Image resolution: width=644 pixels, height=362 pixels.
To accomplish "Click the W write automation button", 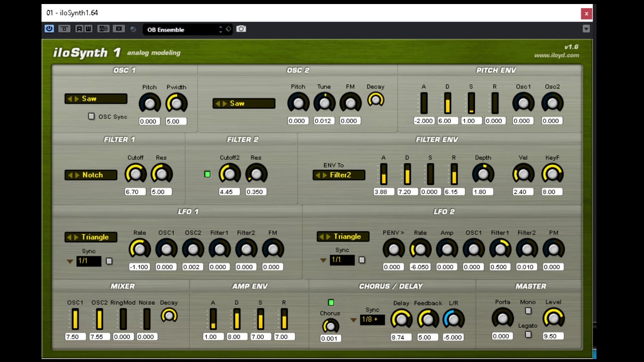I will (x=88, y=29).
